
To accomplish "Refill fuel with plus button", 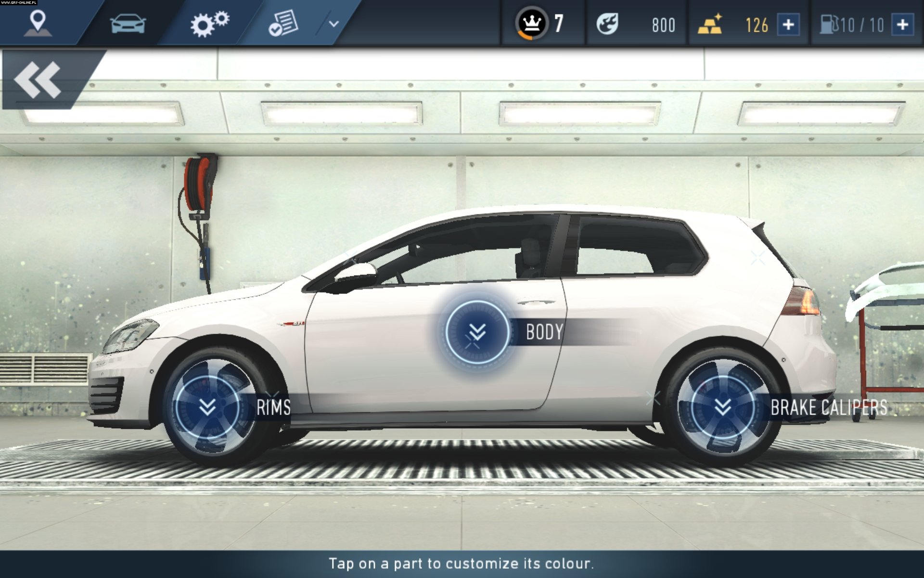I will [x=902, y=25].
